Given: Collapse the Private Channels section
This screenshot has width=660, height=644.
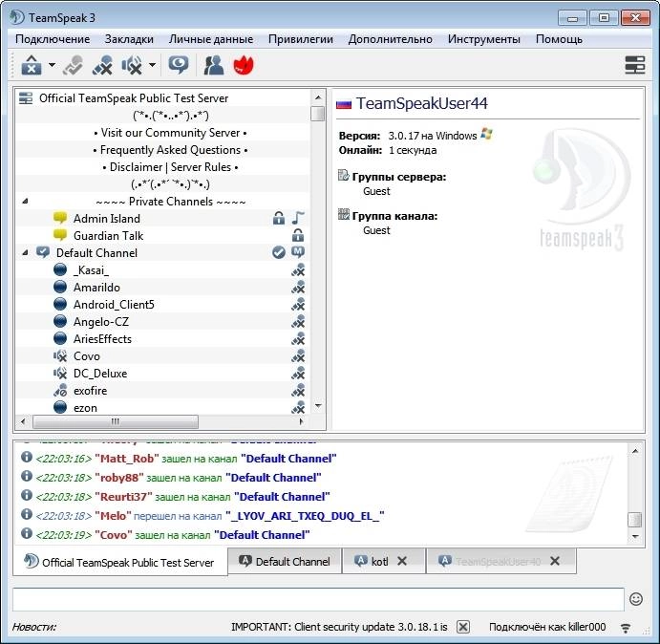Looking at the screenshot, I should 25,202.
